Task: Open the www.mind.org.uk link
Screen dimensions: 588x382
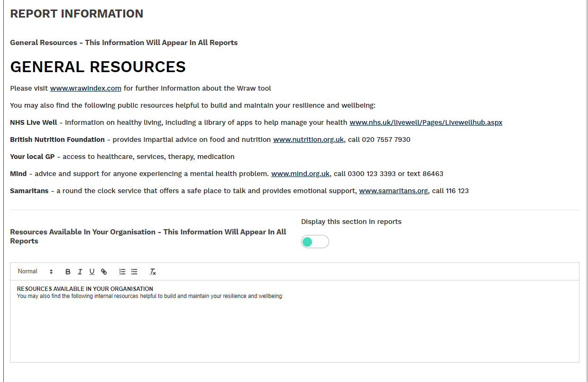Action: pos(300,174)
